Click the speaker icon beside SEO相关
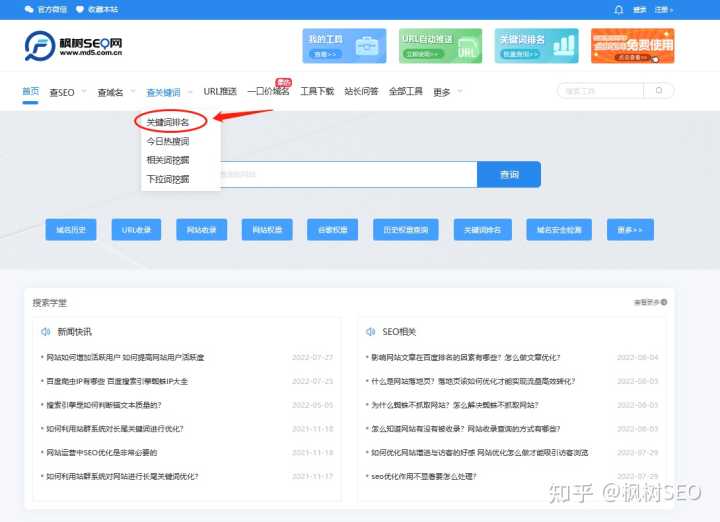 tap(370, 331)
